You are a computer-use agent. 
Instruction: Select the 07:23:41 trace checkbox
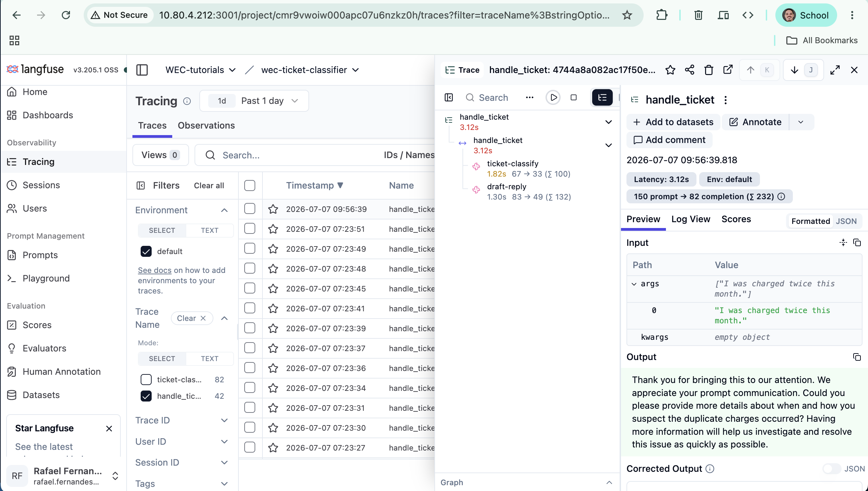click(250, 308)
